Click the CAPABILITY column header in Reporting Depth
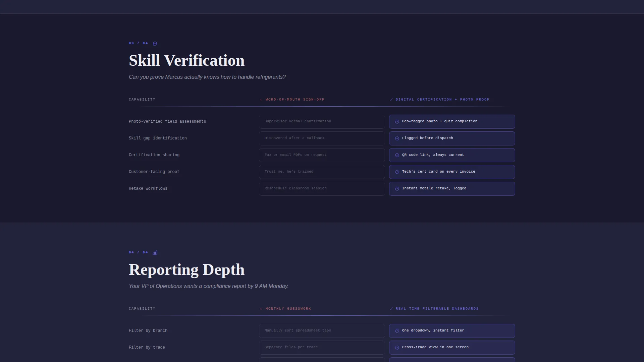644x362 pixels. (142, 309)
